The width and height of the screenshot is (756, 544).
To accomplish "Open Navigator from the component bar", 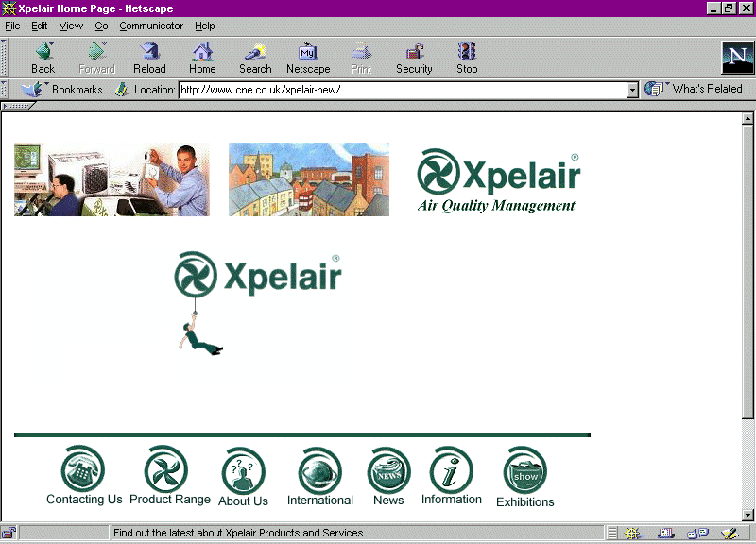I will [x=632, y=533].
